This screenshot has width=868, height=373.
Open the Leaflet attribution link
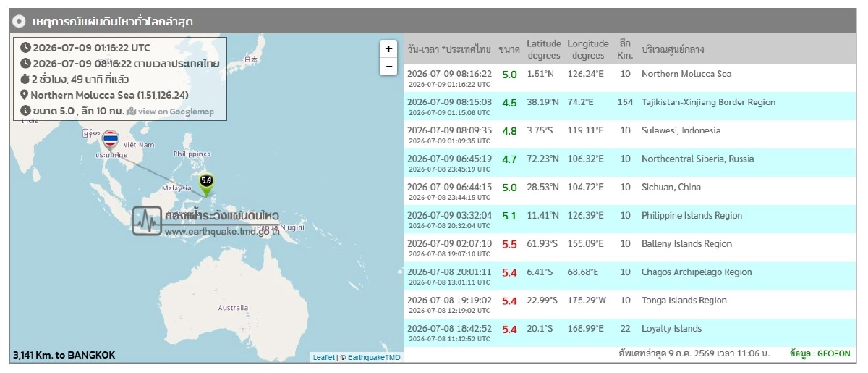tap(323, 357)
